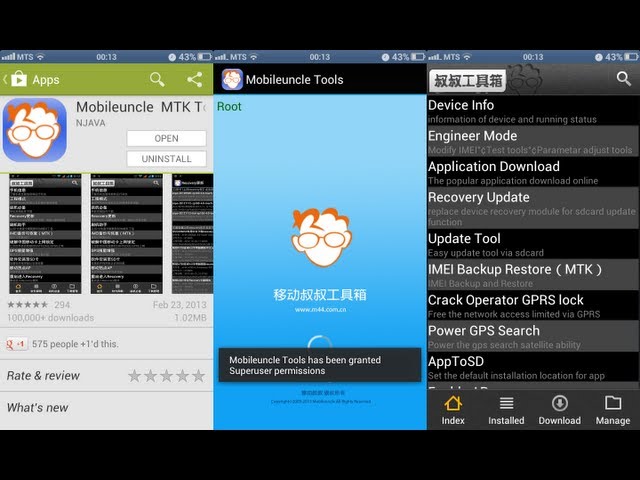Image resolution: width=640 pixels, height=480 pixels.
Task: Tap the uncle mascot logo on splash screen
Action: [x=321, y=237]
